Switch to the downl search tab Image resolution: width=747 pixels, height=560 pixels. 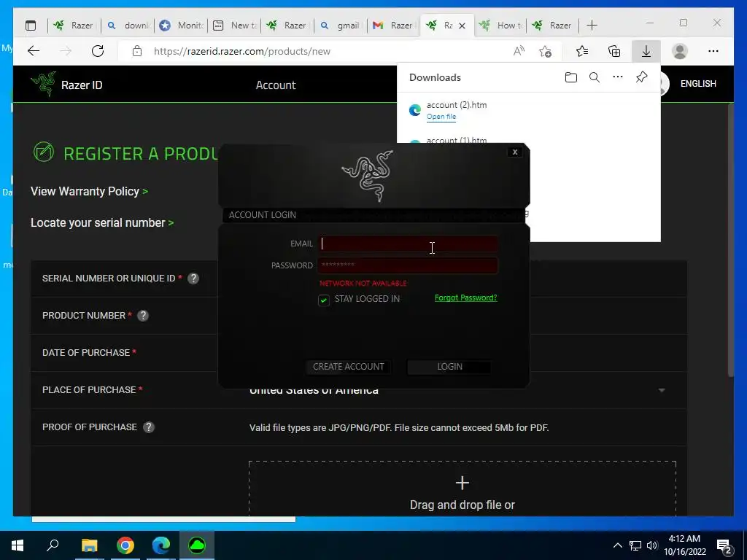tap(127, 26)
